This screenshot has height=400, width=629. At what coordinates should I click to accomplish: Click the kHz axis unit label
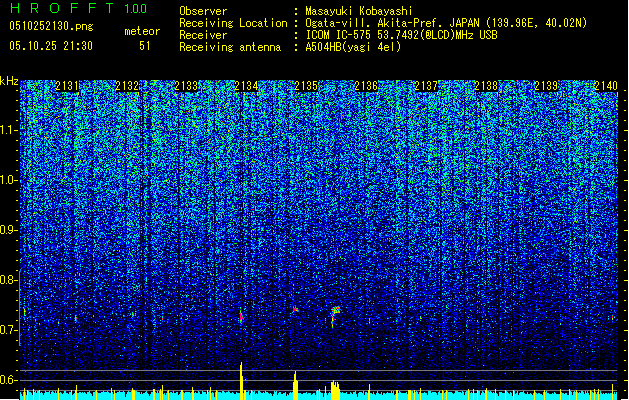[9, 81]
